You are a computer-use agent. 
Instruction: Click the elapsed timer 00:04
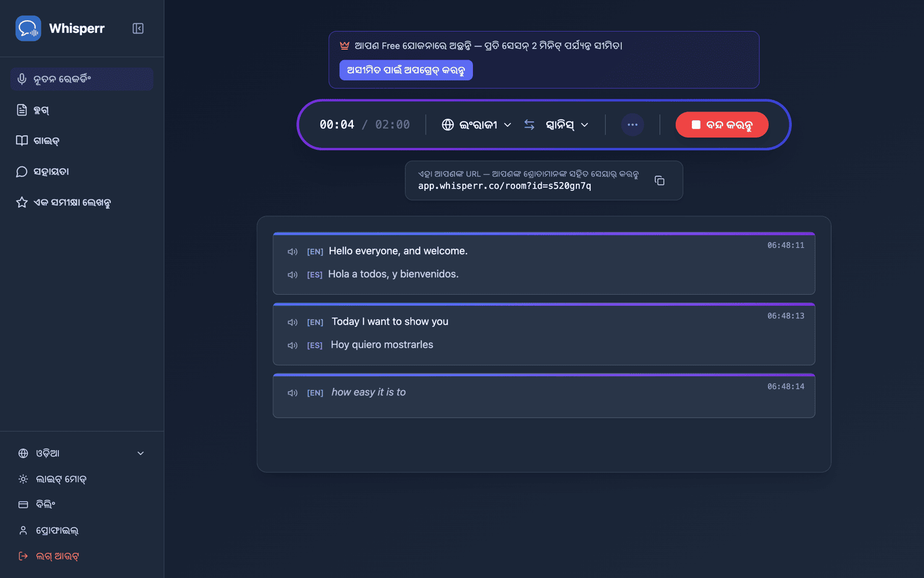[x=337, y=125]
